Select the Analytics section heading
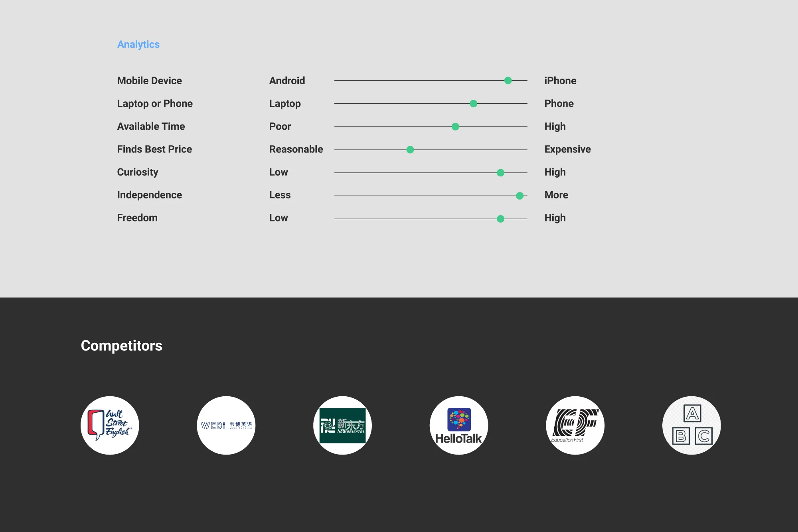The height and width of the screenshot is (532, 798). (138, 44)
